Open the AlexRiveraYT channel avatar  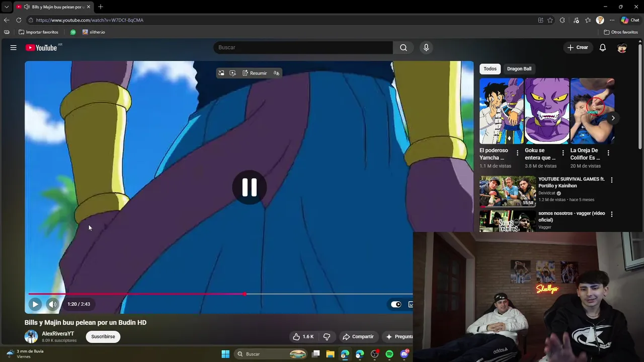31,336
